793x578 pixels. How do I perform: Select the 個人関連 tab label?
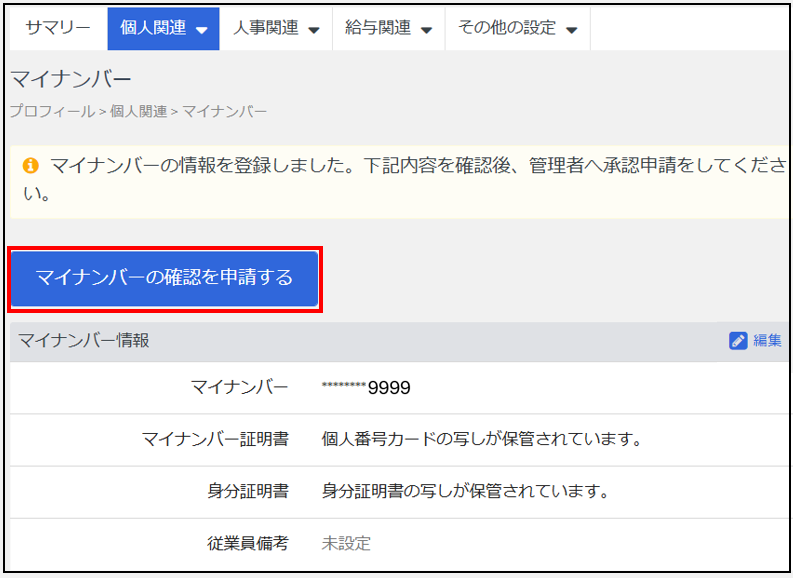pyautogui.click(x=152, y=28)
